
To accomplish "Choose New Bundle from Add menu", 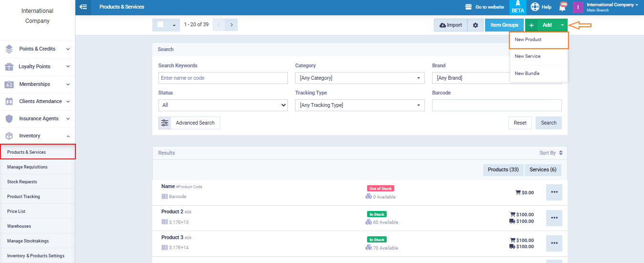I will [527, 74].
